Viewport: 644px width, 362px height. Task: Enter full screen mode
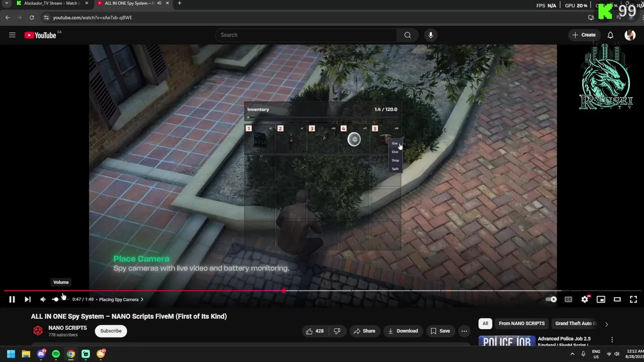[633, 299]
